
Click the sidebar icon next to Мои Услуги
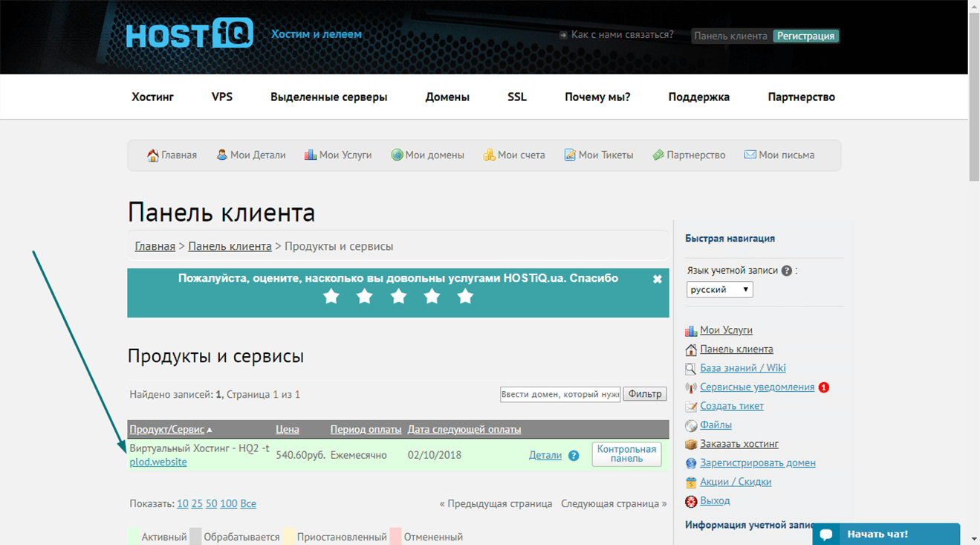point(691,331)
